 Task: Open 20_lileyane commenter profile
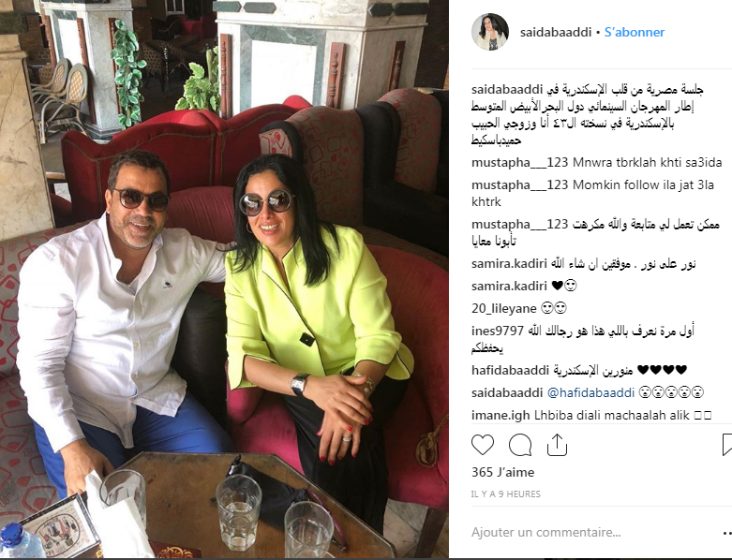(x=503, y=308)
